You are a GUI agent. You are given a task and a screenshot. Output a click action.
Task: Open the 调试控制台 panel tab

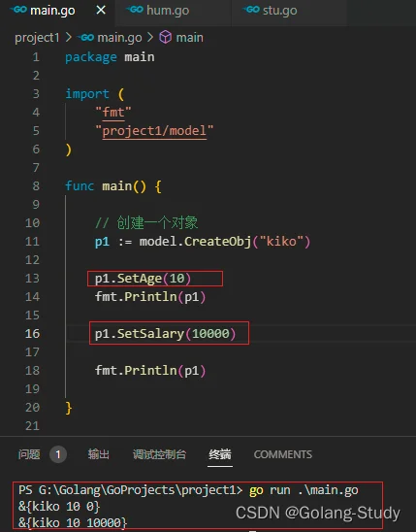[160, 454]
